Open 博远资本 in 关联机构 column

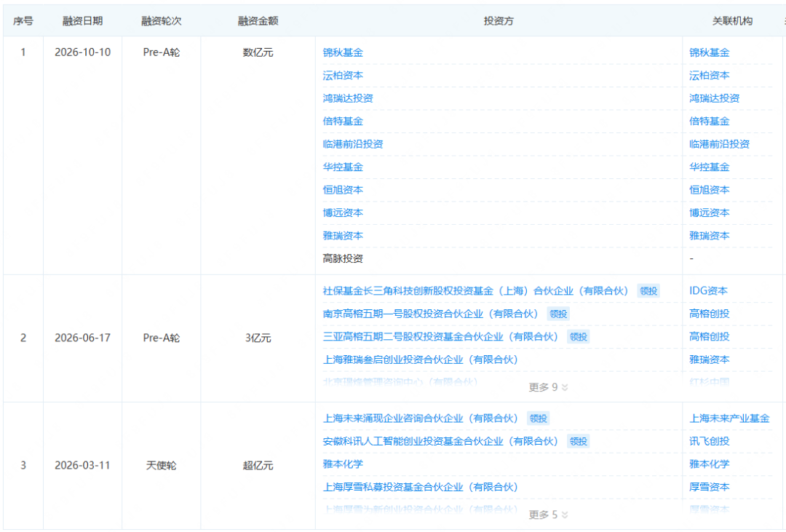[710, 213]
